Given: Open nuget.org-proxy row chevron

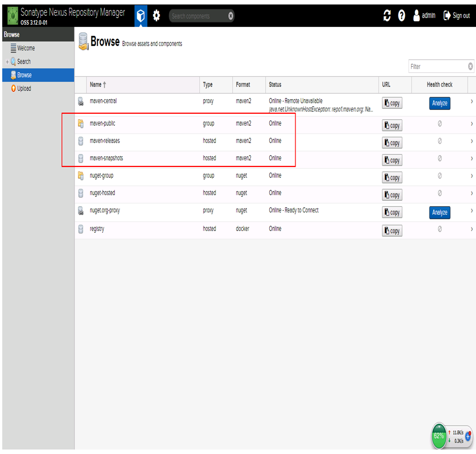Looking at the screenshot, I should [x=472, y=210].
